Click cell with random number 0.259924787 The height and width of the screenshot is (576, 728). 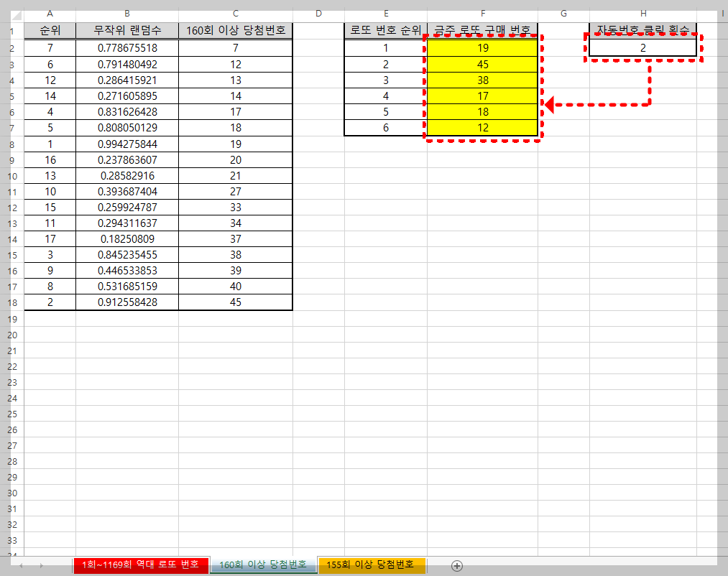point(127,207)
